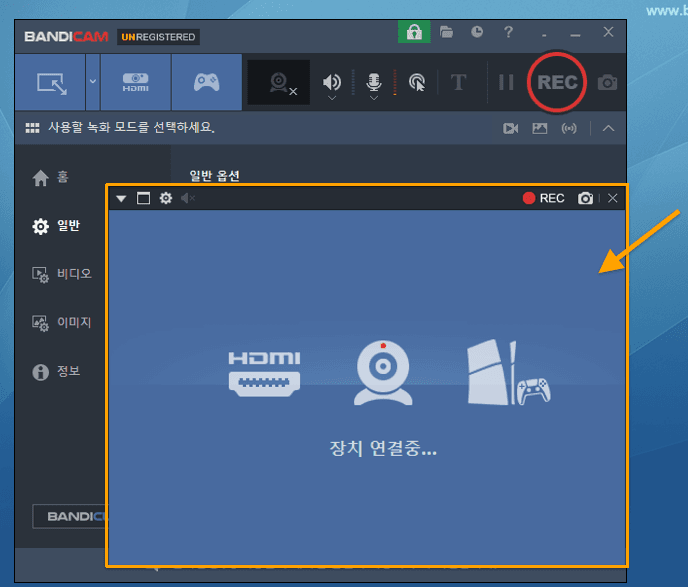This screenshot has height=587, width=688.
Task: Toggle microphone recording
Action: [x=374, y=82]
